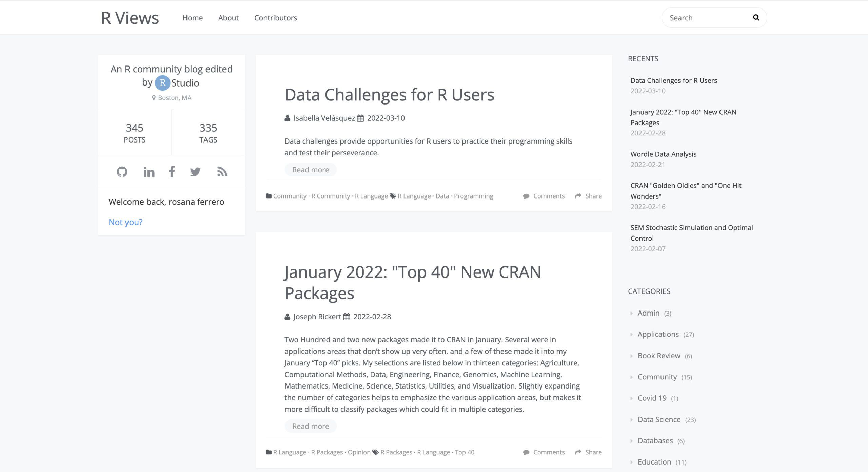Select the Top 40 tag on second post
The width and height of the screenshot is (868, 472).
coord(465,452)
